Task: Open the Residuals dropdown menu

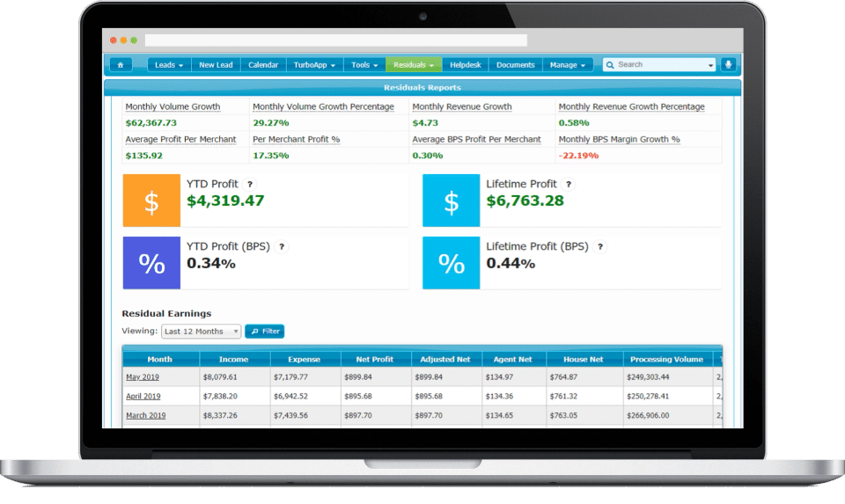Action: pos(414,64)
